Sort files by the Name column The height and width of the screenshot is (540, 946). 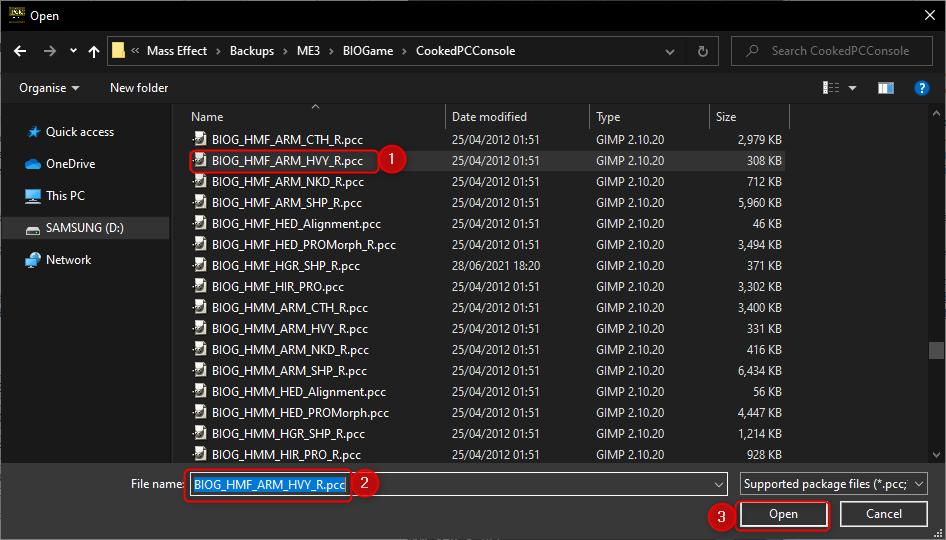coord(207,117)
